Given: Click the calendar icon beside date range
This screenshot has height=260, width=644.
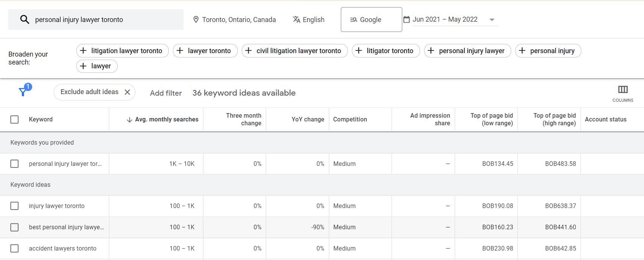Looking at the screenshot, I should coord(406,19).
